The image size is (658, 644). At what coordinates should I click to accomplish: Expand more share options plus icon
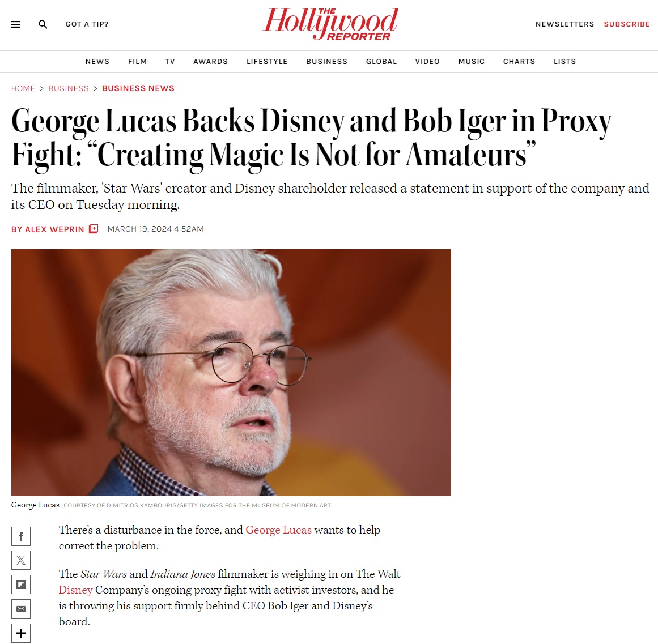[x=21, y=633]
